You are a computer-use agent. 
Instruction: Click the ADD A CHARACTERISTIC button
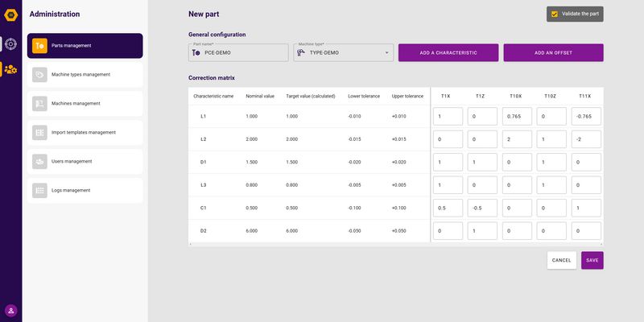coord(448,52)
